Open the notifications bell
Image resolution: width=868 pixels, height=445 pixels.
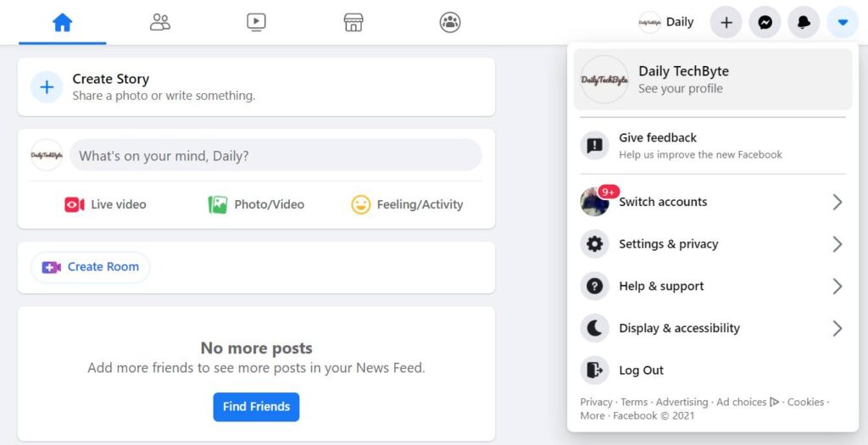pyautogui.click(x=804, y=23)
